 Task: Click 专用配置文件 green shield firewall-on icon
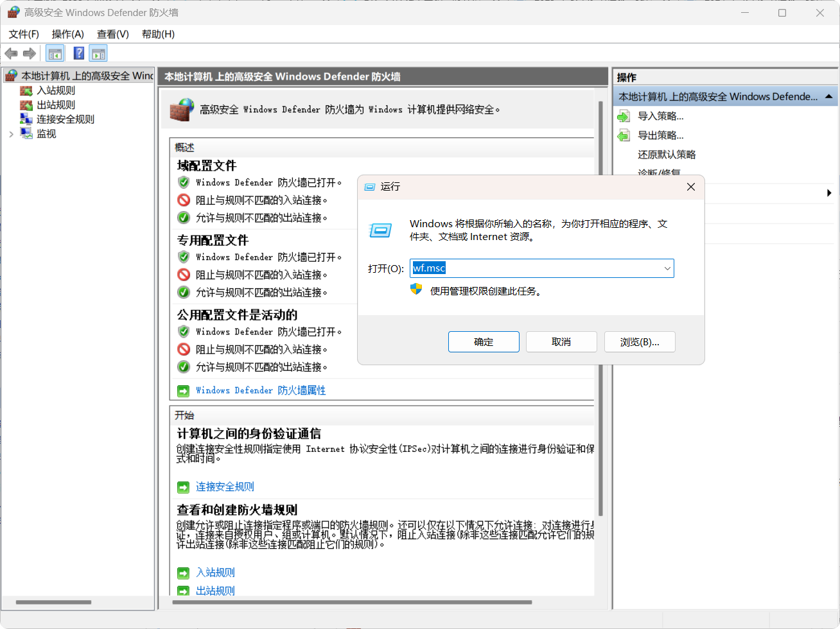[x=184, y=257]
